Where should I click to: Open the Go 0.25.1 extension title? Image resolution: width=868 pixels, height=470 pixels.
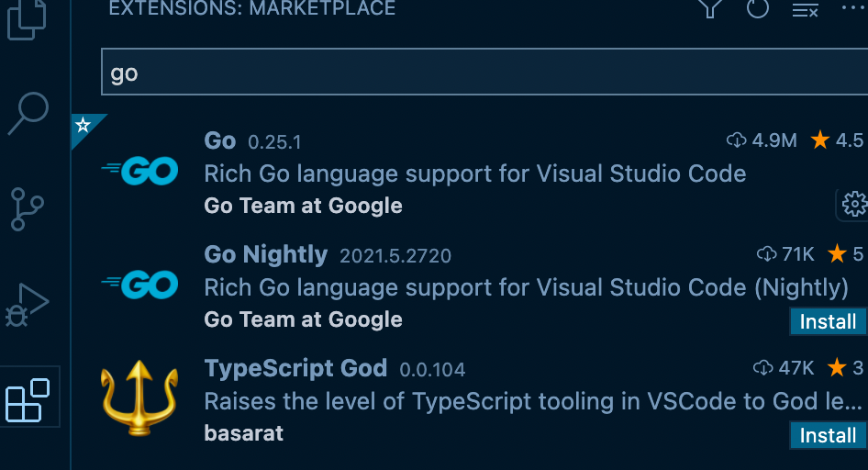(220, 140)
